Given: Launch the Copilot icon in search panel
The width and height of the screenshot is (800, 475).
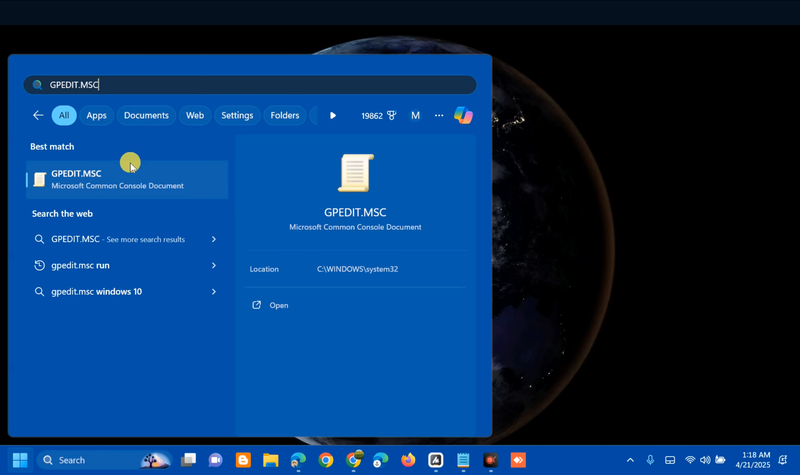Looking at the screenshot, I should pyautogui.click(x=463, y=115).
